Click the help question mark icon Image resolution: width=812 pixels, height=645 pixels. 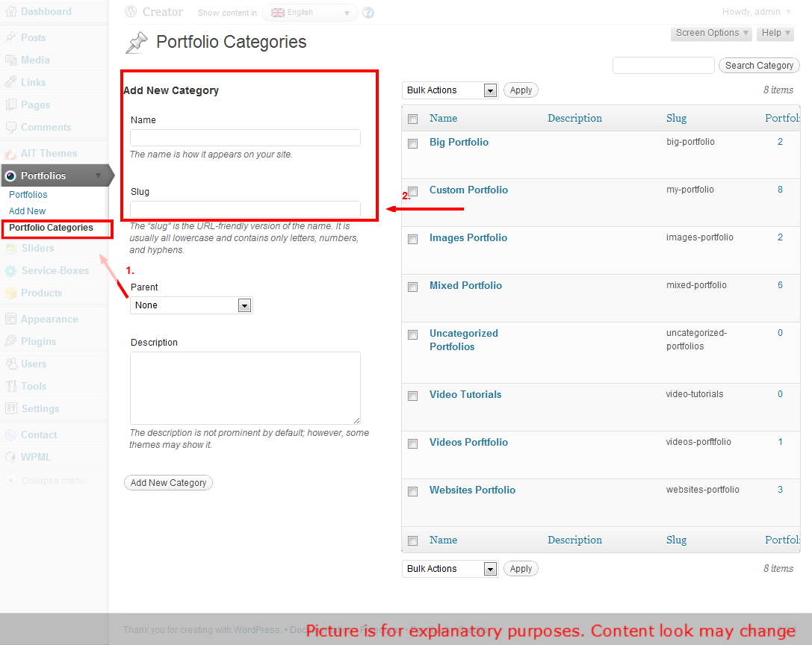point(368,13)
